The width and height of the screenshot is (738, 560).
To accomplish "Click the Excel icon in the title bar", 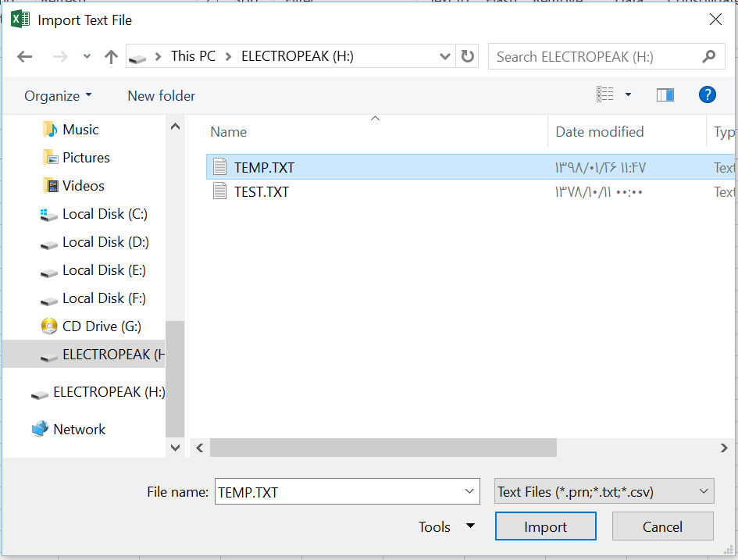I will click(x=17, y=18).
